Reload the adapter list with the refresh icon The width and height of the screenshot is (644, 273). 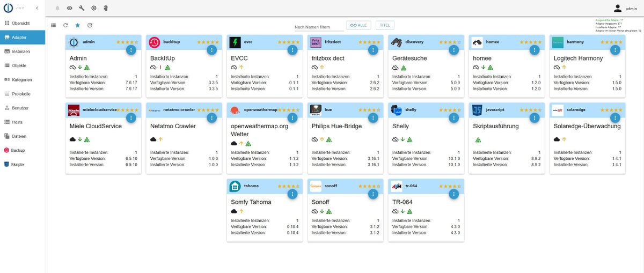coord(65,25)
